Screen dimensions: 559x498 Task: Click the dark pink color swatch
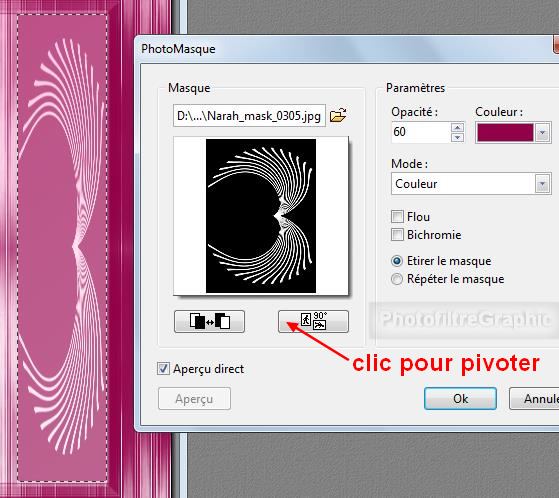click(x=505, y=133)
